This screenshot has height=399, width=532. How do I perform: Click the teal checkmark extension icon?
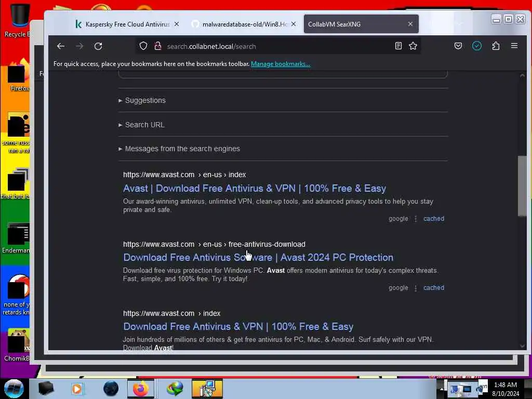coord(477,46)
